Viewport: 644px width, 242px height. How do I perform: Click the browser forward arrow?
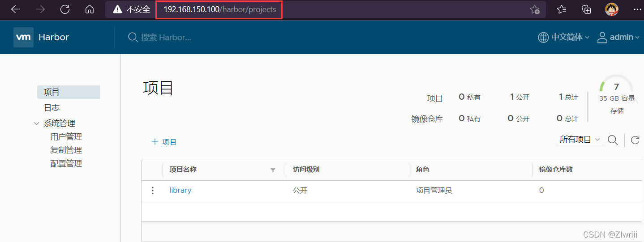(40, 9)
